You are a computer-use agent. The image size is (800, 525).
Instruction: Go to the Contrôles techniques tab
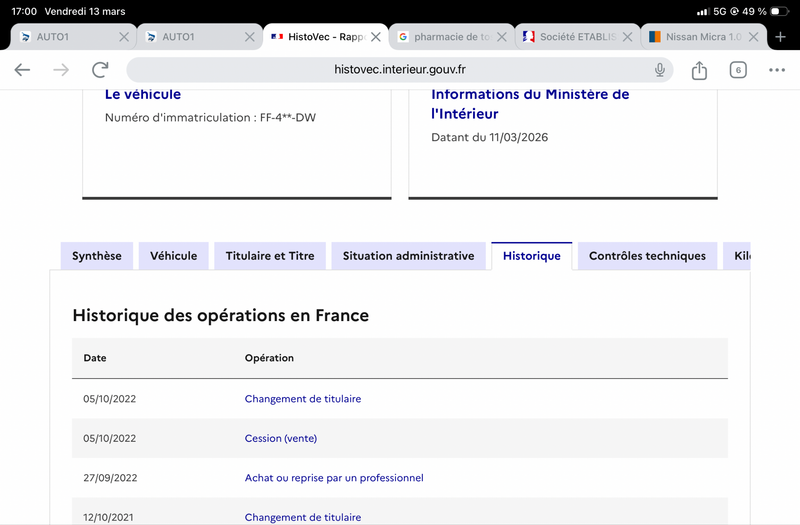pyautogui.click(x=647, y=256)
